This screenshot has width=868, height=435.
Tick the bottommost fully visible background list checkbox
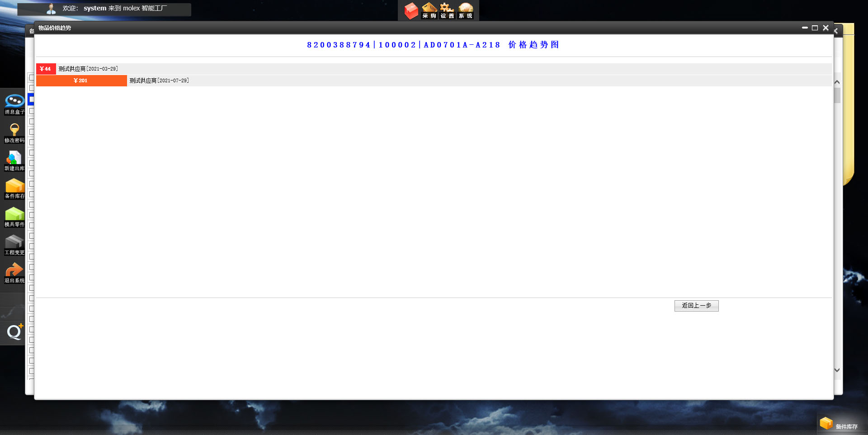point(32,371)
